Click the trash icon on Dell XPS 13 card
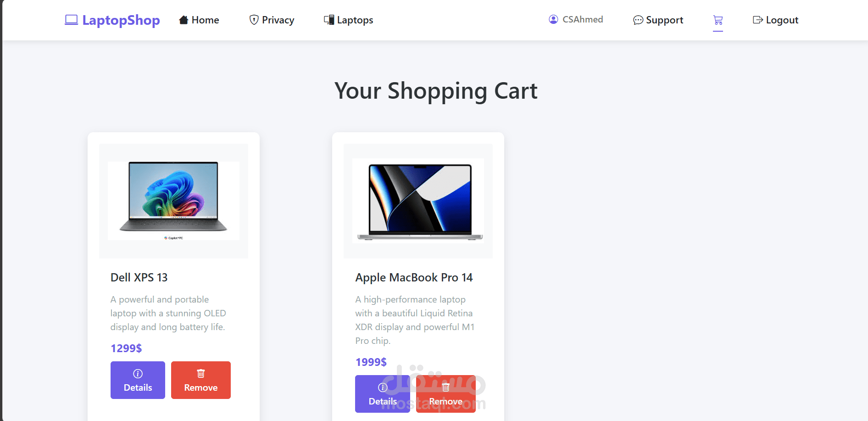This screenshot has width=868, height=421. 201,373
